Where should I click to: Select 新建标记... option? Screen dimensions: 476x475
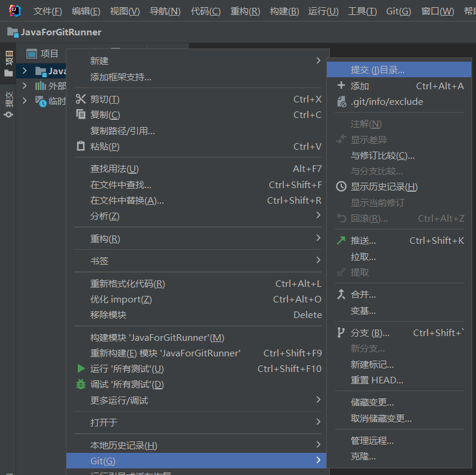pyautogui.click(x=399, y=364)
